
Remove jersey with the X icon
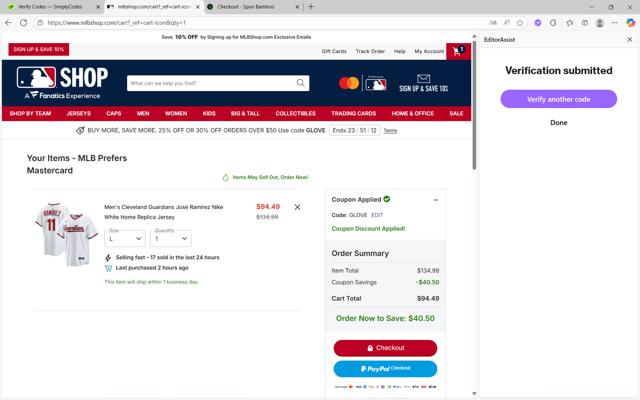pos(298,207)
